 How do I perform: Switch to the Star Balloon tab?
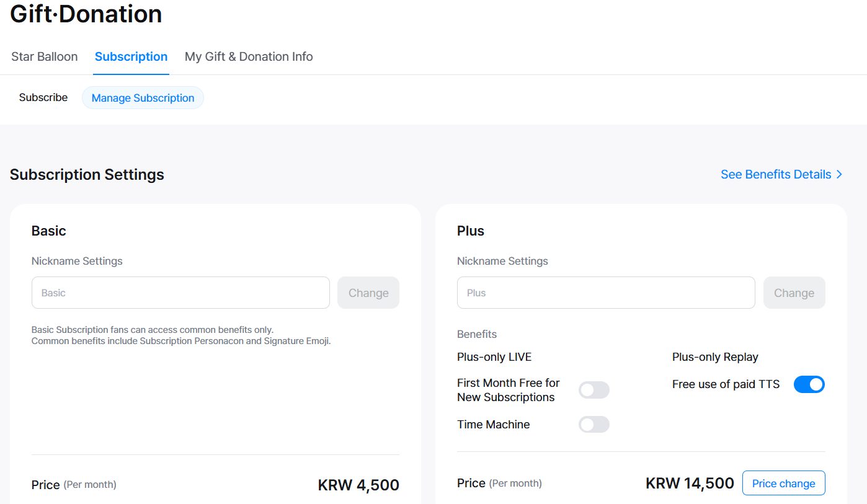coord(45,56)
